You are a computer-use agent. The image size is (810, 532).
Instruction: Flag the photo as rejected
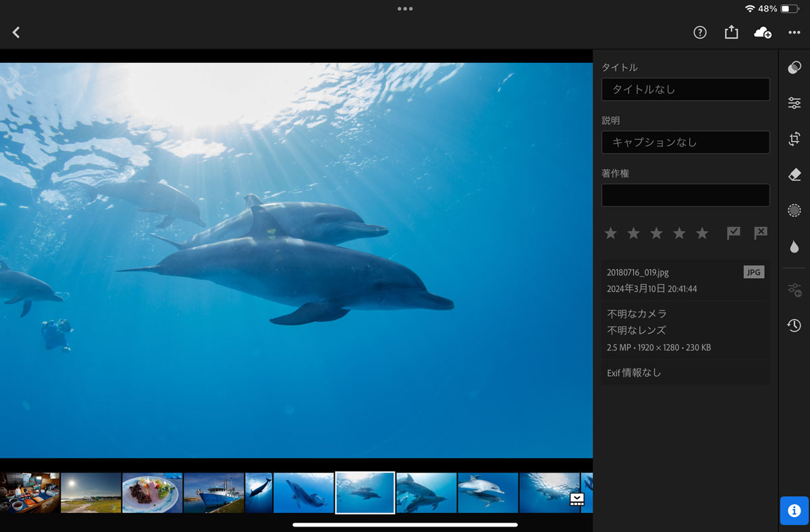pyautogui.click(x=761, y=233)
